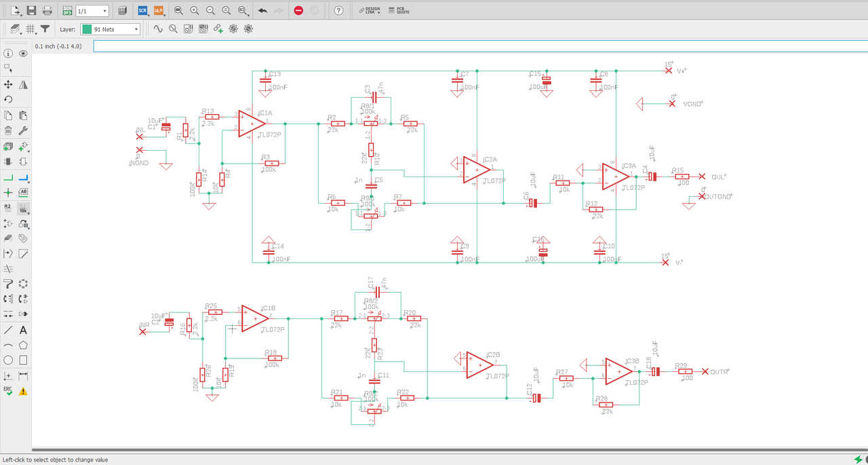Click the zoom to fit icon

[x=178, y=11]
